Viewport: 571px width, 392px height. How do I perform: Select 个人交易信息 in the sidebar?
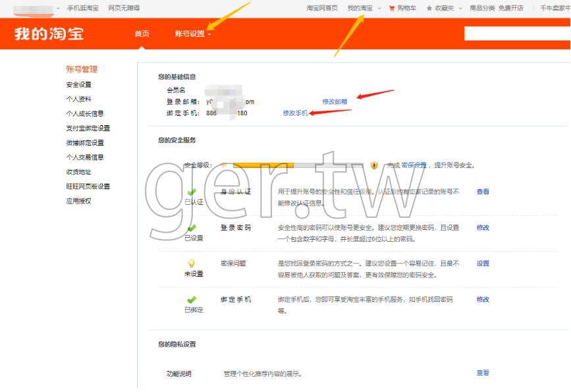click(x=85, y=157)
